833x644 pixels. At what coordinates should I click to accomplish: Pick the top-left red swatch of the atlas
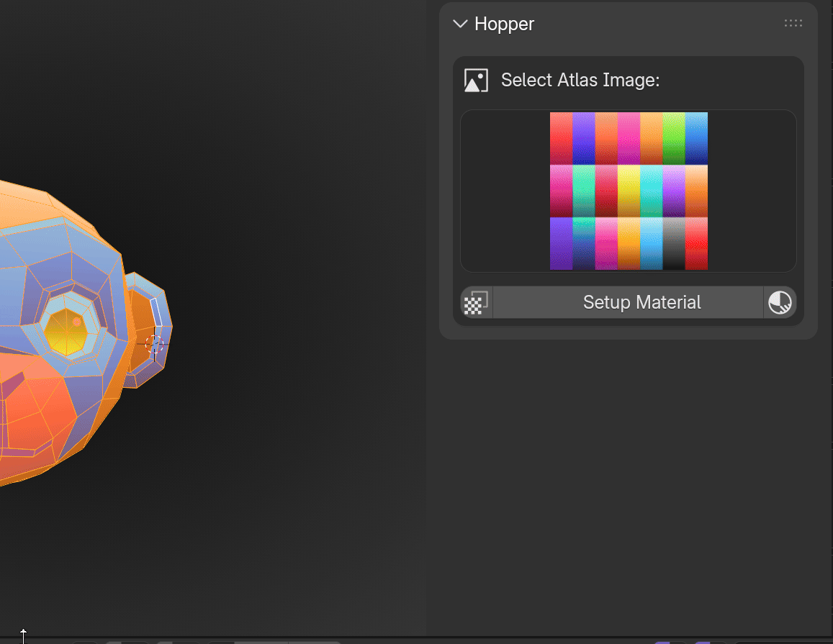(561, 138)
